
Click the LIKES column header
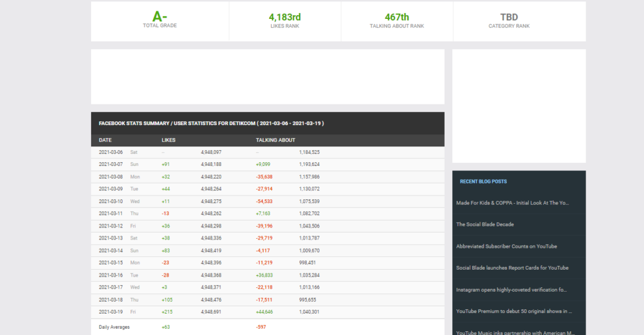coord(169,140)
